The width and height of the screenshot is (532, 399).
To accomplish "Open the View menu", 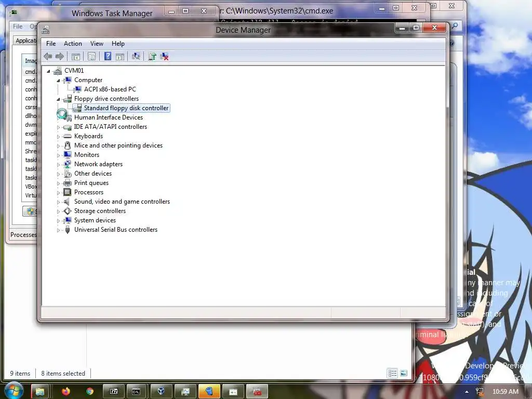I will 97,44.
